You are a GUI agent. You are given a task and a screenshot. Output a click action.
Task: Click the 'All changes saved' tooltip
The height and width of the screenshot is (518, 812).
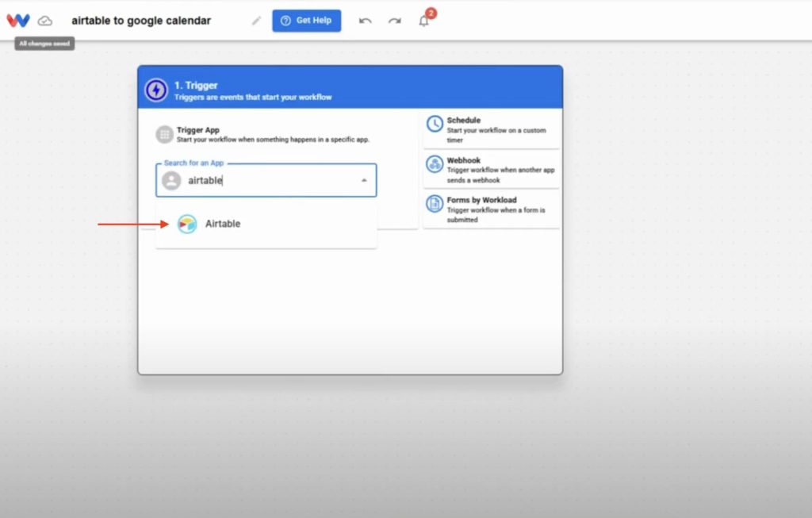coord(44,44)
